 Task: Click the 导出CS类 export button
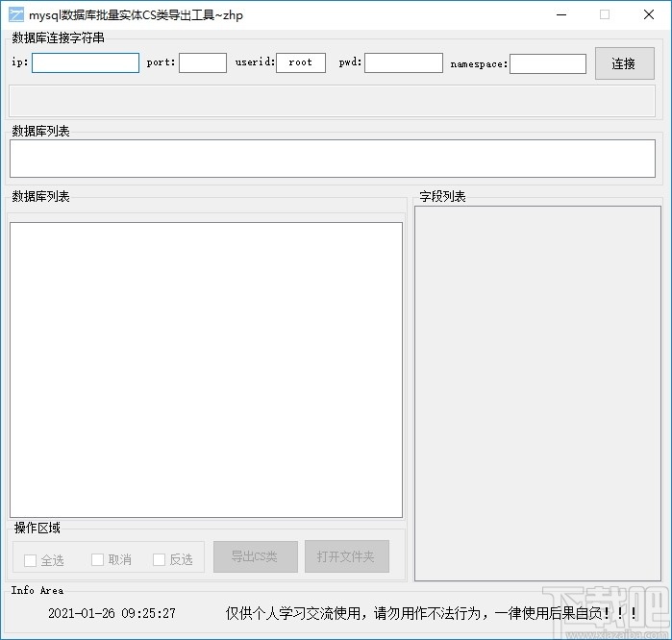(256, 556)
